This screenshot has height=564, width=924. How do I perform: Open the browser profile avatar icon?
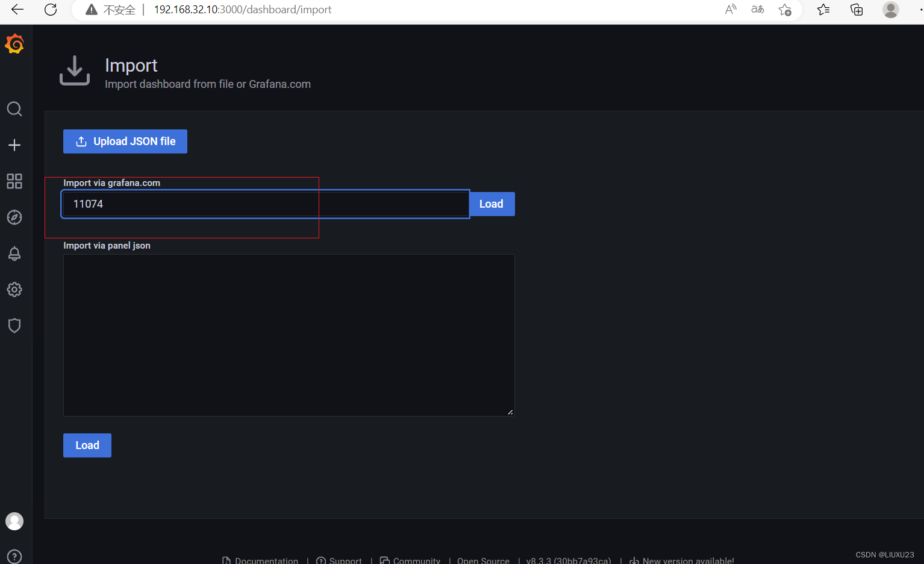click(x=891, y=10)
